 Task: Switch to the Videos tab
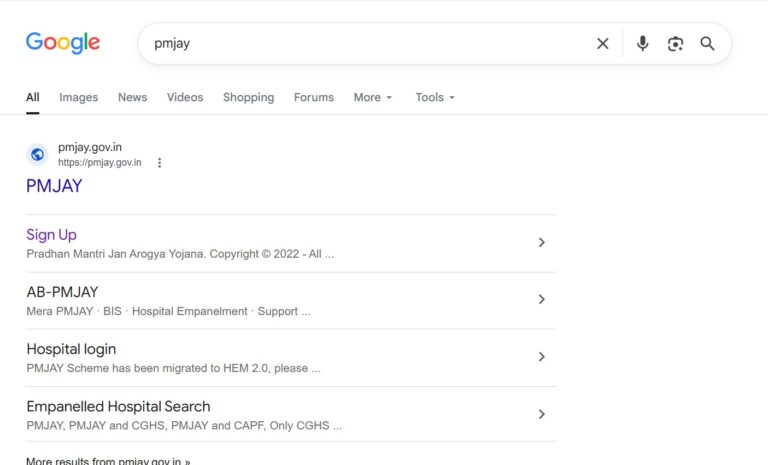185,97
